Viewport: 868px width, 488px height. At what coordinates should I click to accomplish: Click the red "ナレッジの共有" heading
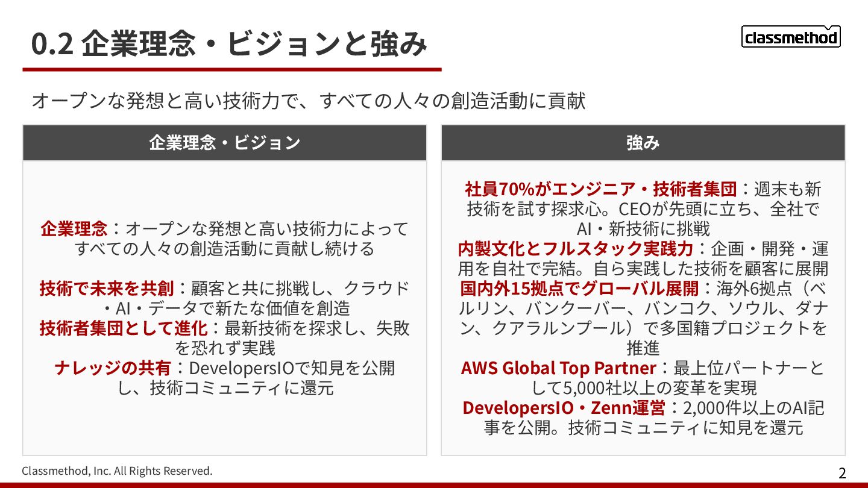tap(112, 368)
